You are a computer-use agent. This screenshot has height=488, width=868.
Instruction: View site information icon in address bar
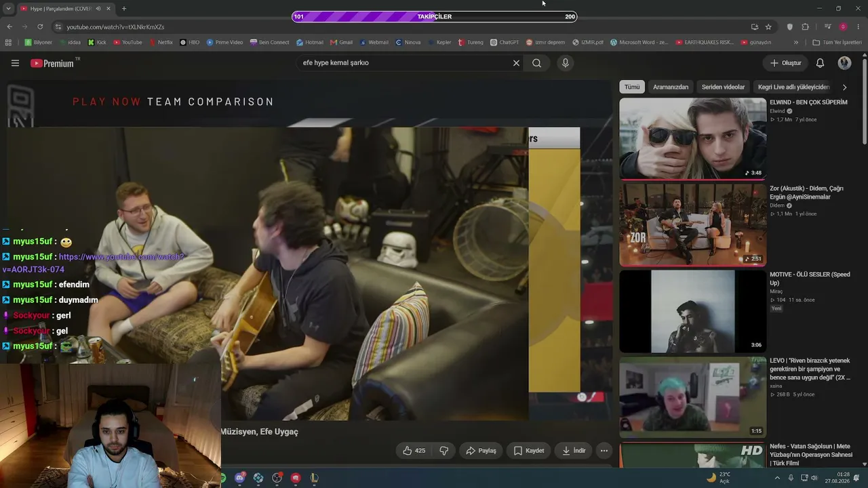58,27
